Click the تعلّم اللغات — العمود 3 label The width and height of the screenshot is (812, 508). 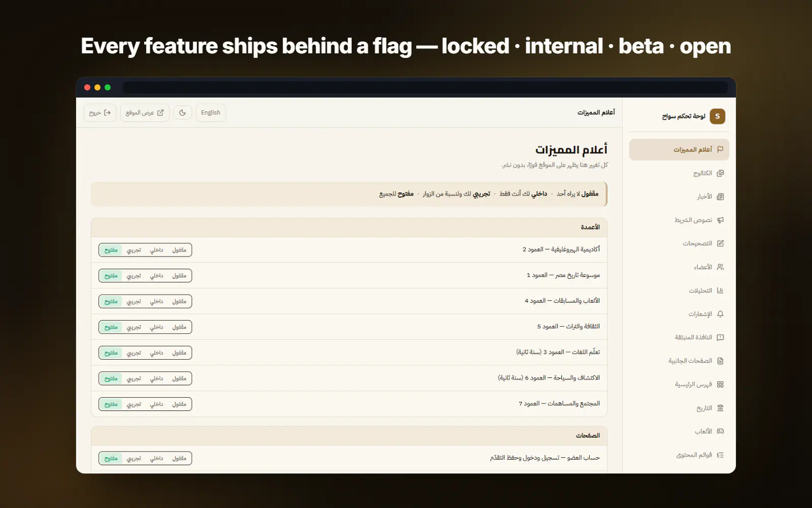click(x=558, y=352)
